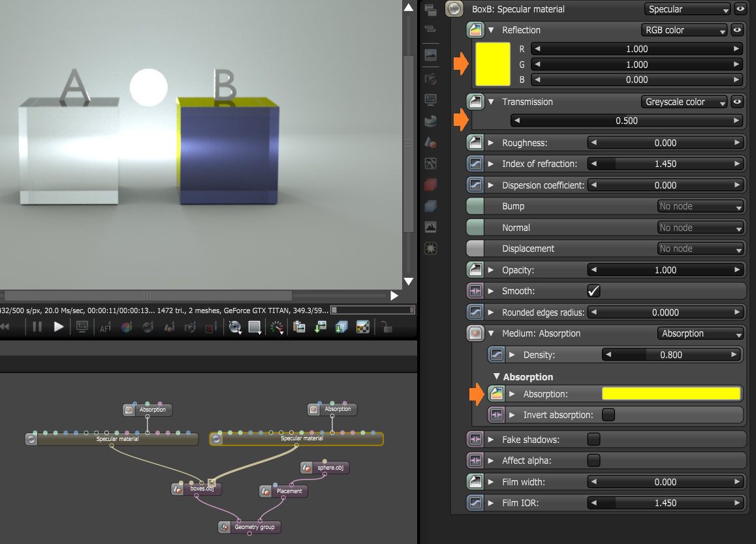
Task: Click the red medium node icon in the sidebar
Action: coord(430,185)
